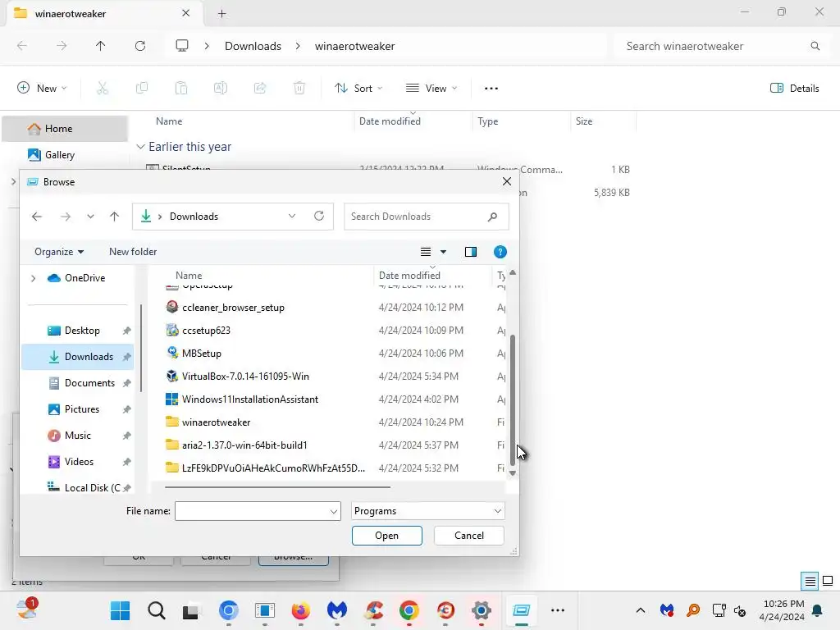Click the horizontal scrollbar of the file list

pos(277,487)
